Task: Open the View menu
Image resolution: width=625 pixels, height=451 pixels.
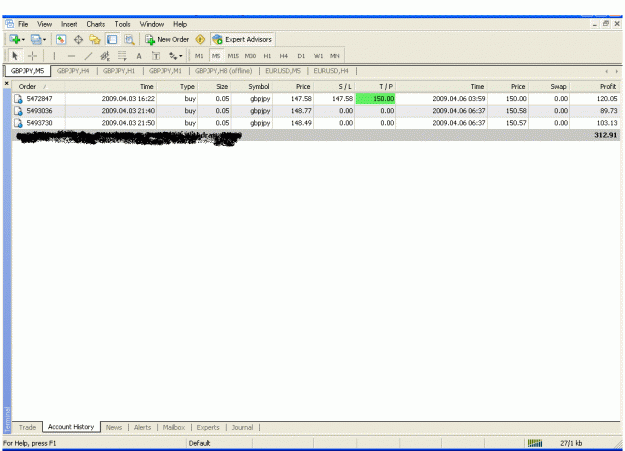Action: pos(45,24)
